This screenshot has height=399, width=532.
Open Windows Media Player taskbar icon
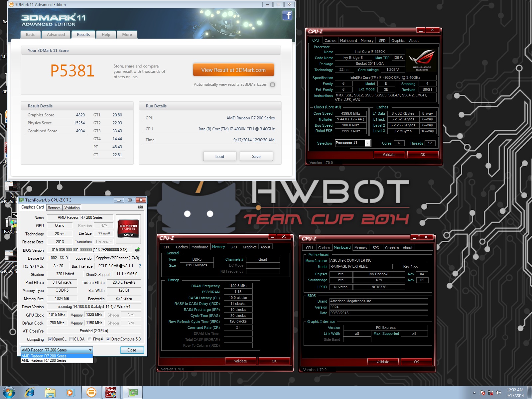[70, 393]
